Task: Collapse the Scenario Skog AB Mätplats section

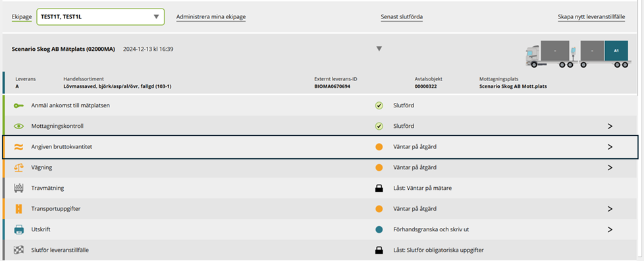Action: point(379,49)
